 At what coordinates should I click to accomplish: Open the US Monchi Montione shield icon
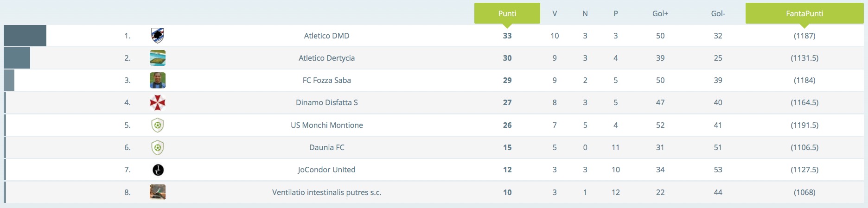(158, 125)
